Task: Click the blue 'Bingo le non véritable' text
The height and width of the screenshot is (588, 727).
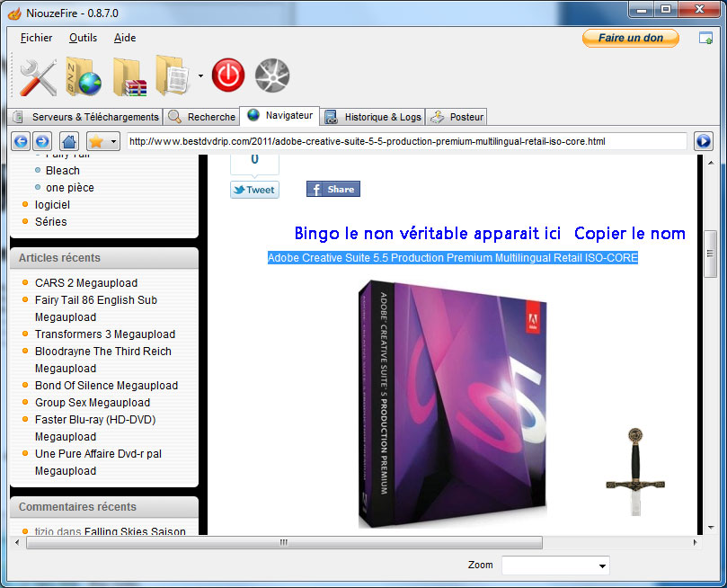Action: pyautogui.click(x=428, y=233)
